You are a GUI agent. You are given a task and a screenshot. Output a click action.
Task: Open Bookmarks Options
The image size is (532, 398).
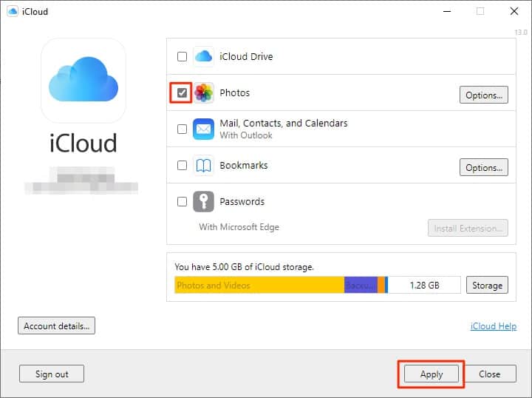tap(483, 168)
